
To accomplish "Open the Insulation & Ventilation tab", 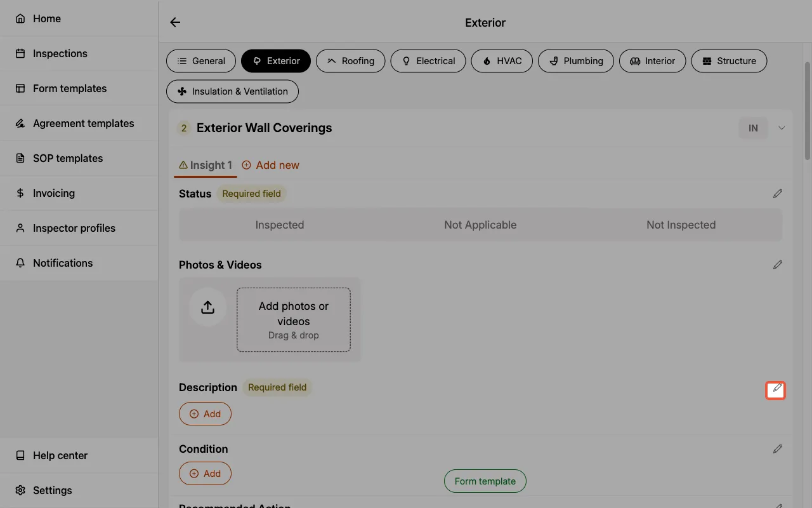I will 232,91.
